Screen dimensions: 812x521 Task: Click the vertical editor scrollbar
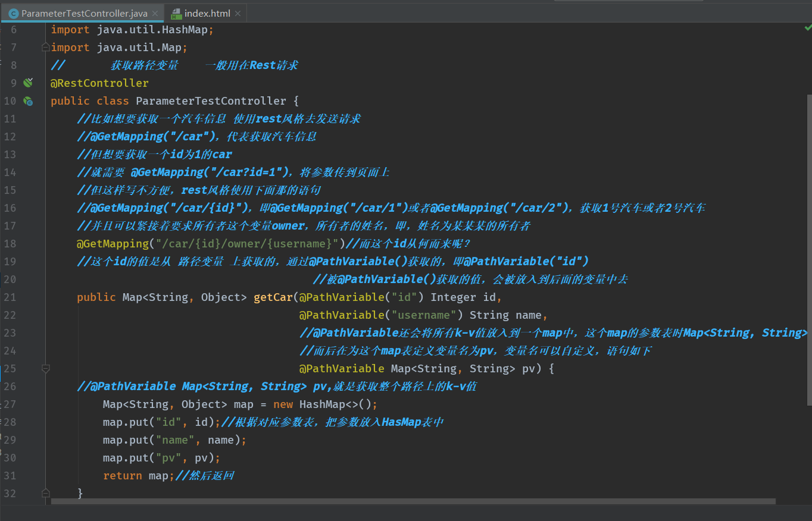click(x=809, y=250)
